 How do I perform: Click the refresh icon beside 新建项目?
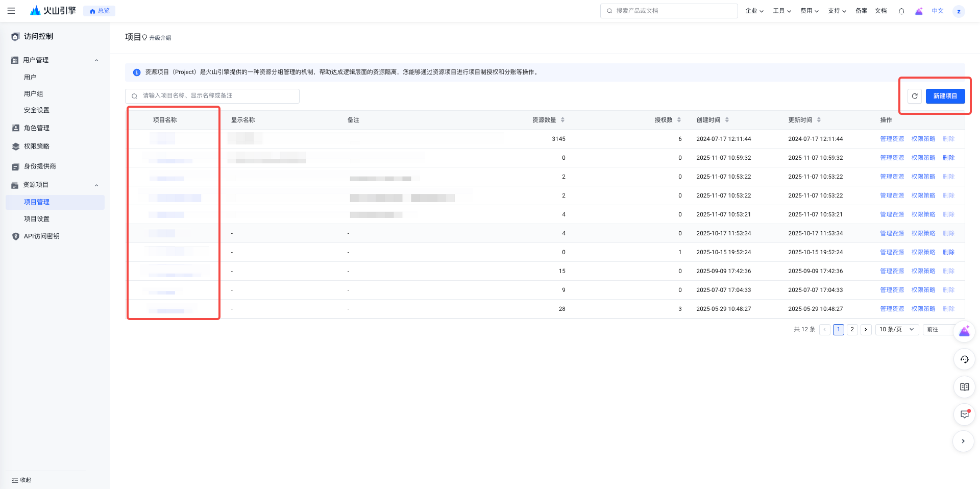(914, 96)
